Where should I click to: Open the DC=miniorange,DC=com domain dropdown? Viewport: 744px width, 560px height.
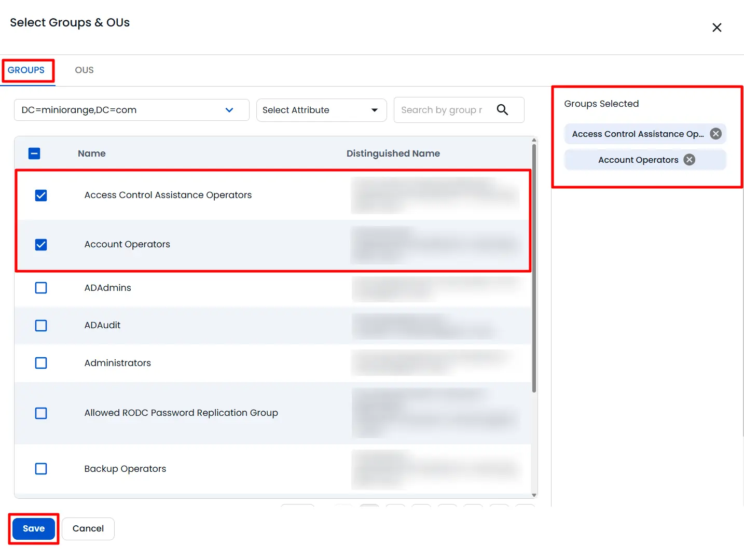pyautogui.click(x=132, y=110)
